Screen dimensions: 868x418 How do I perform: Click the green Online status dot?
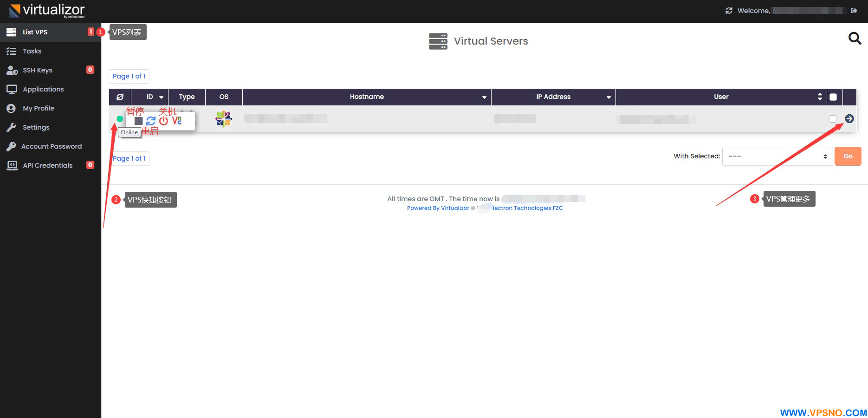(x=120, y=119)
